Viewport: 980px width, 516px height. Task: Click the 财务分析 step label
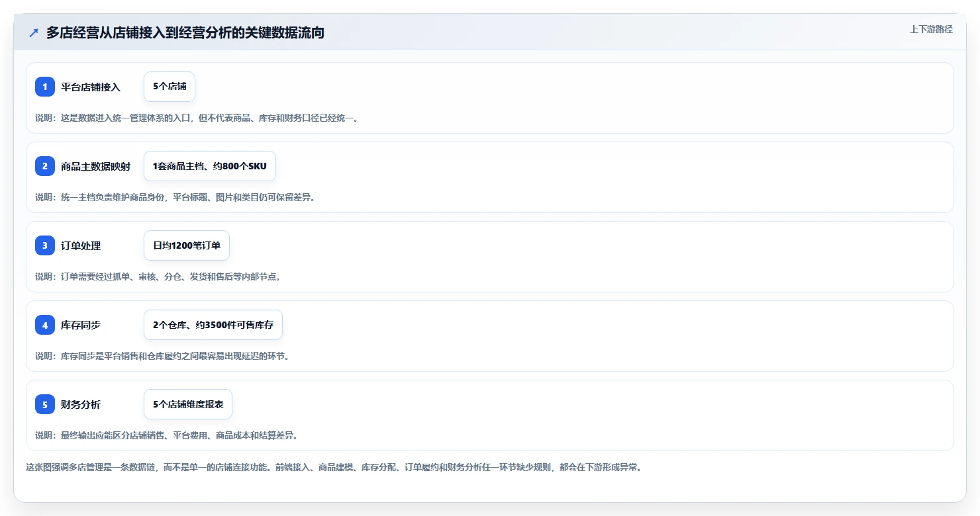(81, 404)
